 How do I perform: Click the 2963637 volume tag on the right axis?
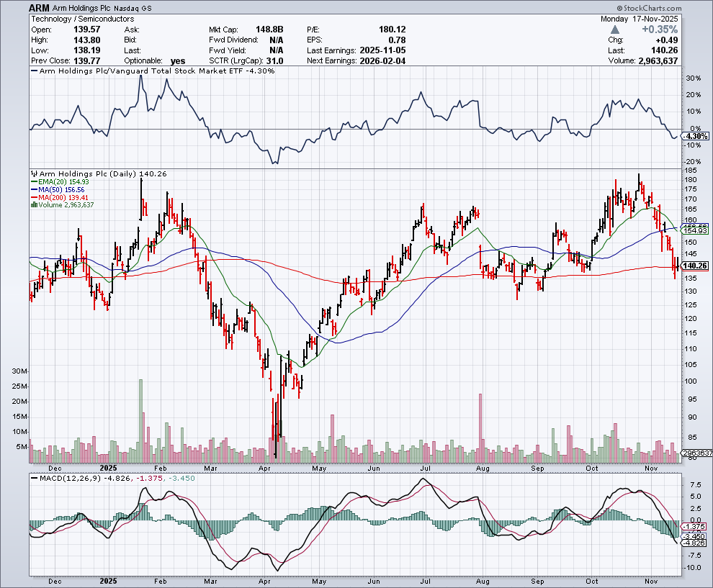click(x=696, y=453)
